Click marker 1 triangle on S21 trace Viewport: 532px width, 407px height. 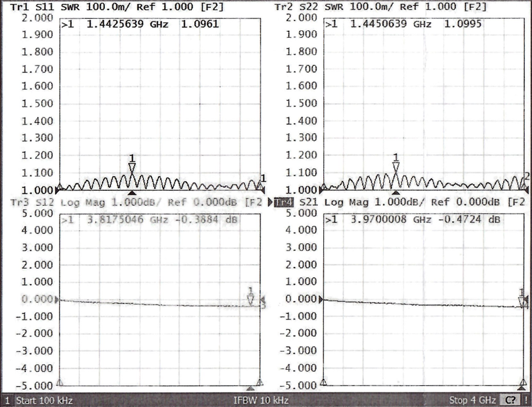pos(521,302)
